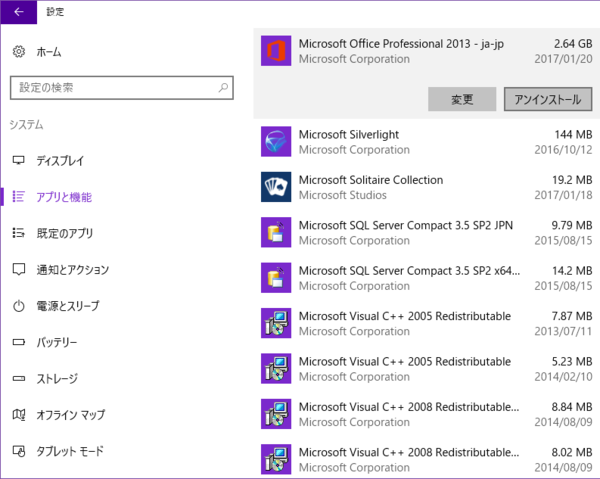Click the search magnifier icon
Screen dimensions: 600x479
(x=223, y=88)
